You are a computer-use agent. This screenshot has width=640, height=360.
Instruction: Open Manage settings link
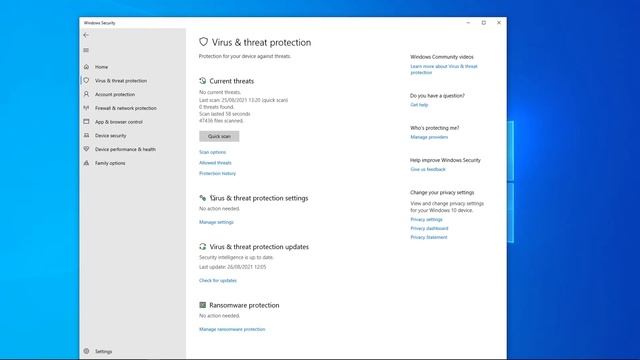click(x=216, y=222)
